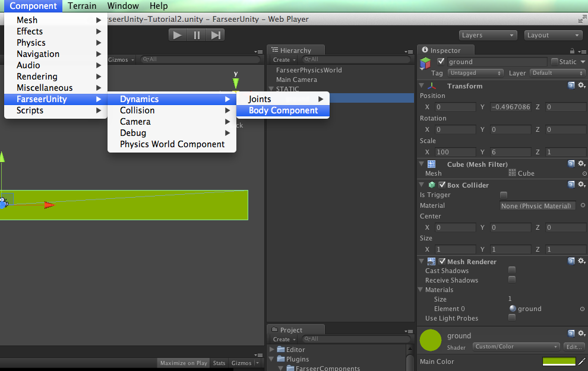Collapse the Transform component foldout

point(422,86)
